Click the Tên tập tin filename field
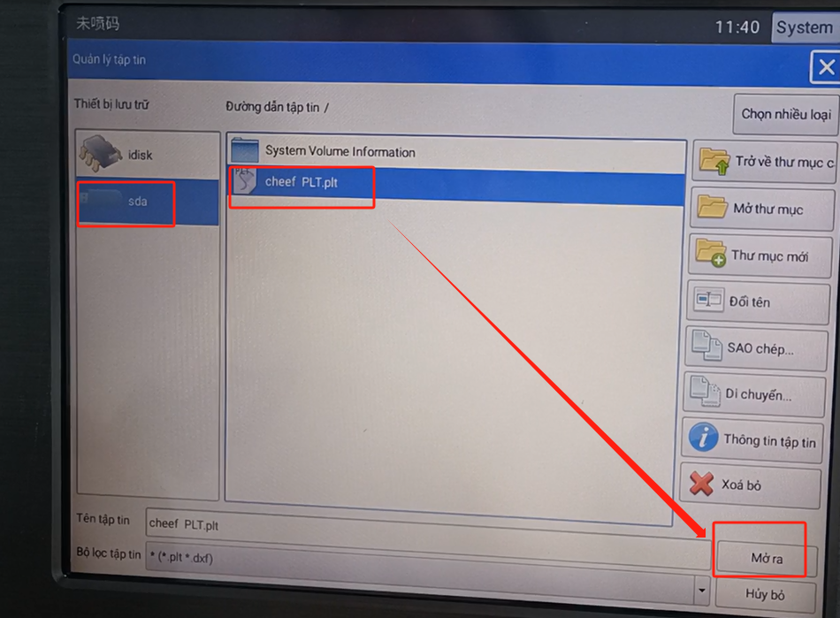This screenshot has width=840, height=618. (x=424, y=523)
